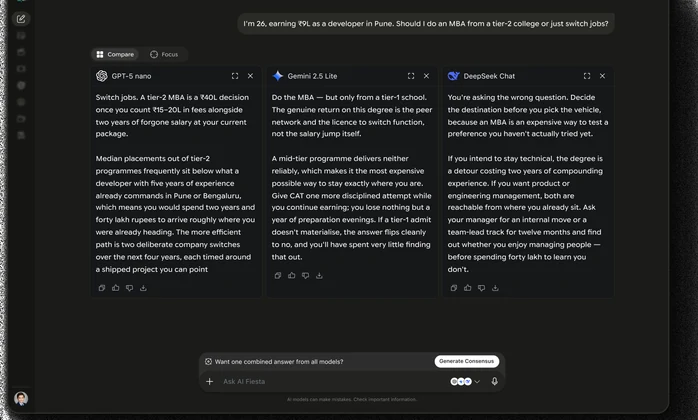Click Gemini paragraph starting 'Do the MBA'
Screen dimensions: 698x420
pyautogui.click(x=352, y=116)
